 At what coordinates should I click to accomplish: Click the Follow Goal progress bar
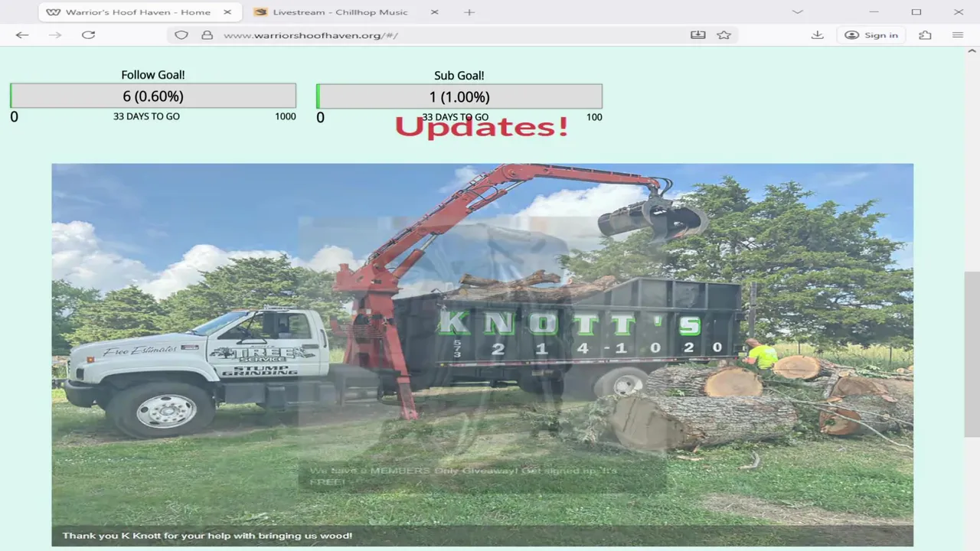(x=153, y=96)
